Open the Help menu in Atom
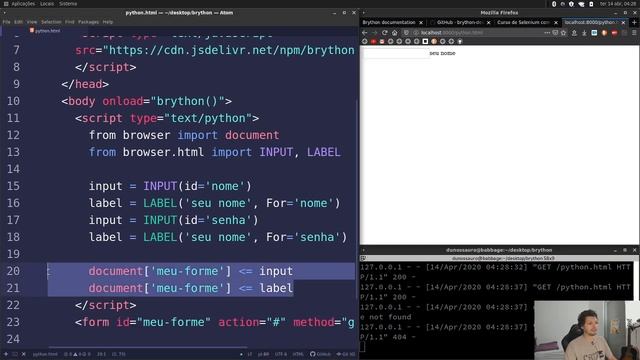The height and width of the screenshot is (360, 640). tap(108, 22)
